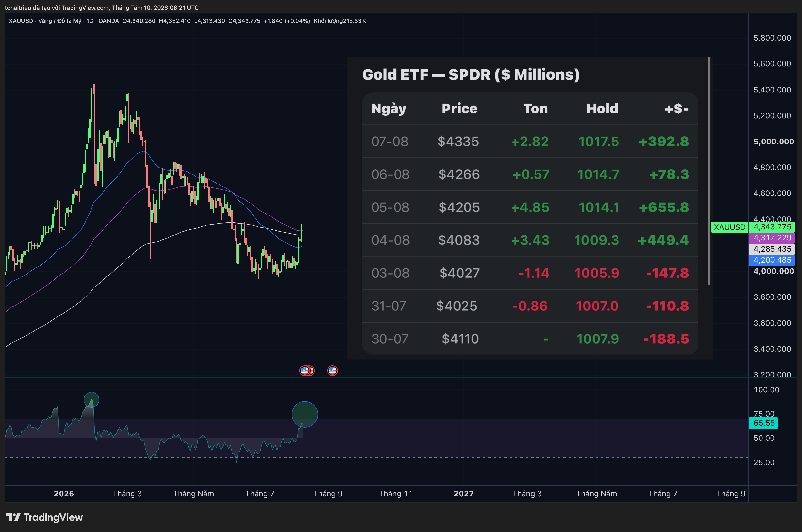
Task: Click the RSI 100.00 axis label
Action: click(766, 390)
